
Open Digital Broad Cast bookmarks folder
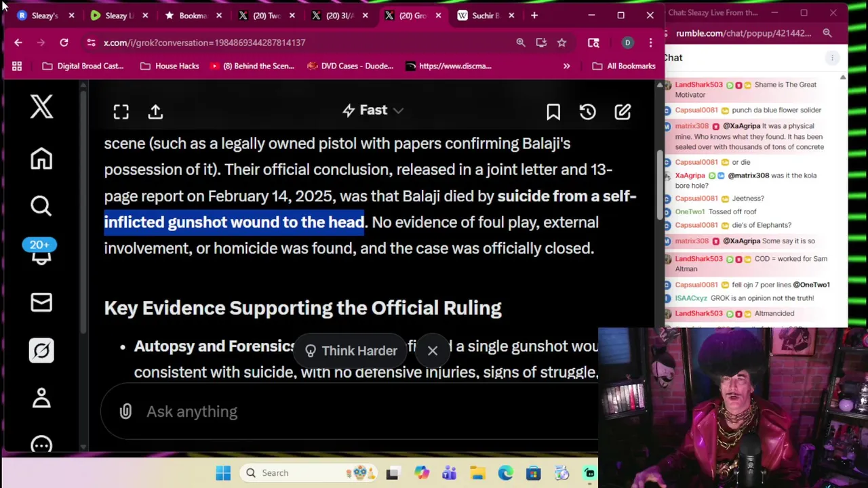[x=83, y=66]
